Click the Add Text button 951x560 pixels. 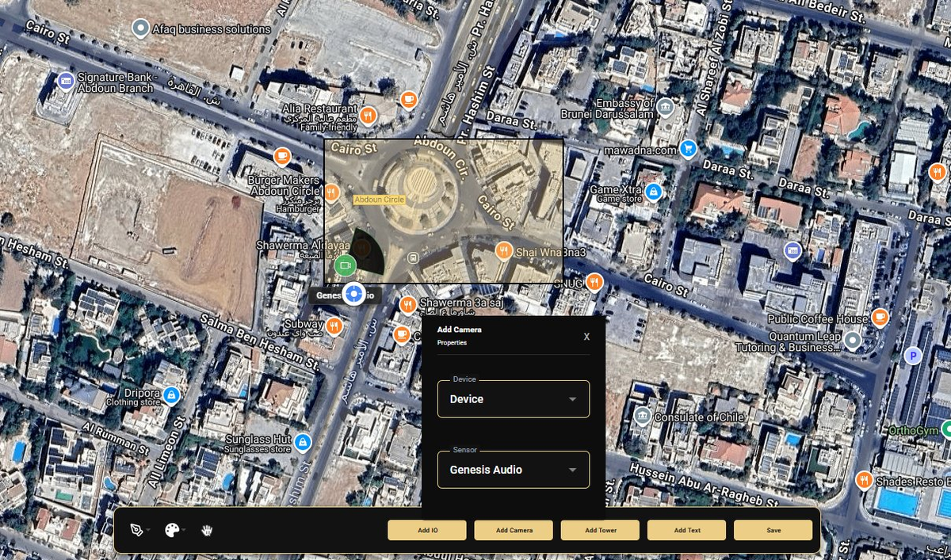[x=686, y=530]
